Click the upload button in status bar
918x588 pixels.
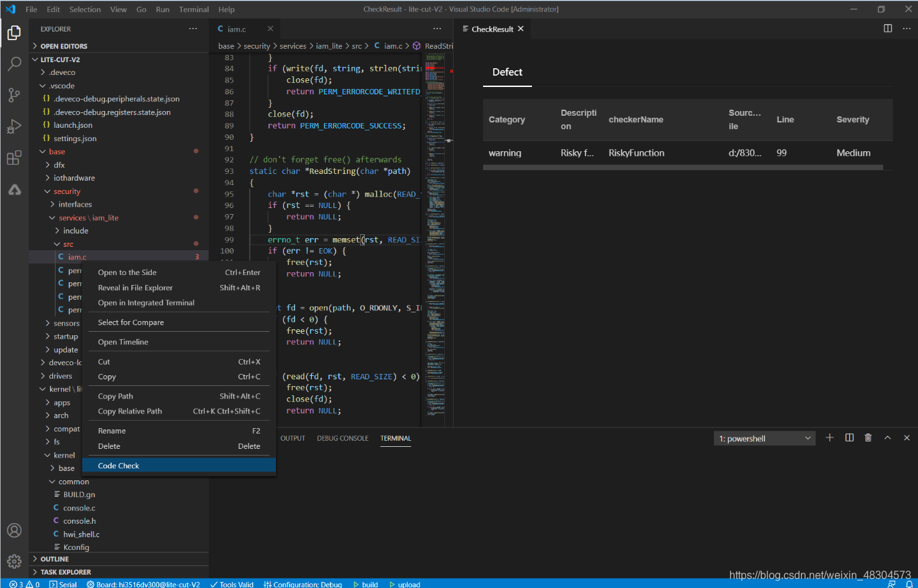[404, 584]
